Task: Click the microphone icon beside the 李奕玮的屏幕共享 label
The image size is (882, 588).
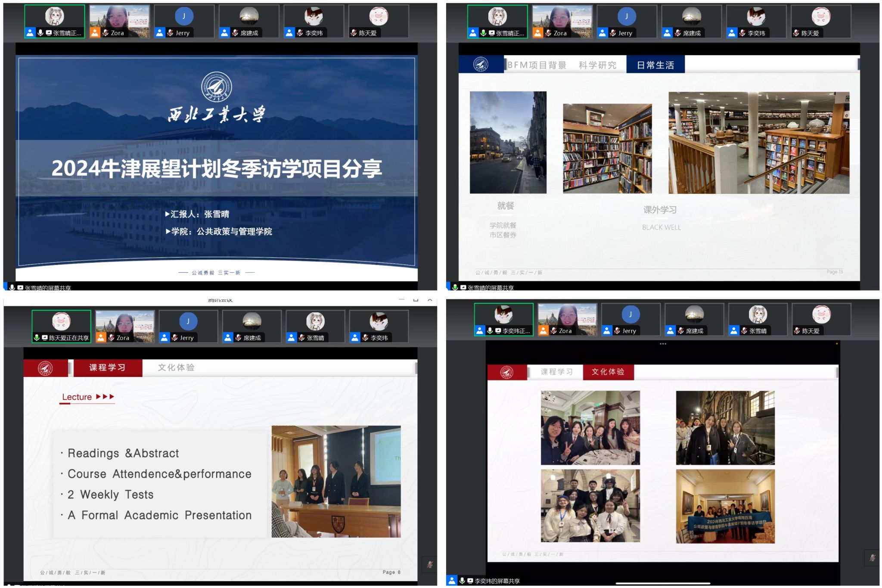Action: [x=462, y=580]
